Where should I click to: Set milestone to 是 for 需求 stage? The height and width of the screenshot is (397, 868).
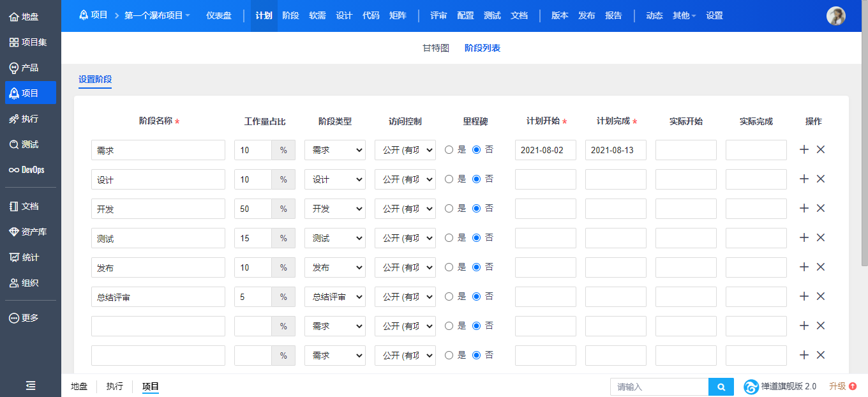[449, 150]
